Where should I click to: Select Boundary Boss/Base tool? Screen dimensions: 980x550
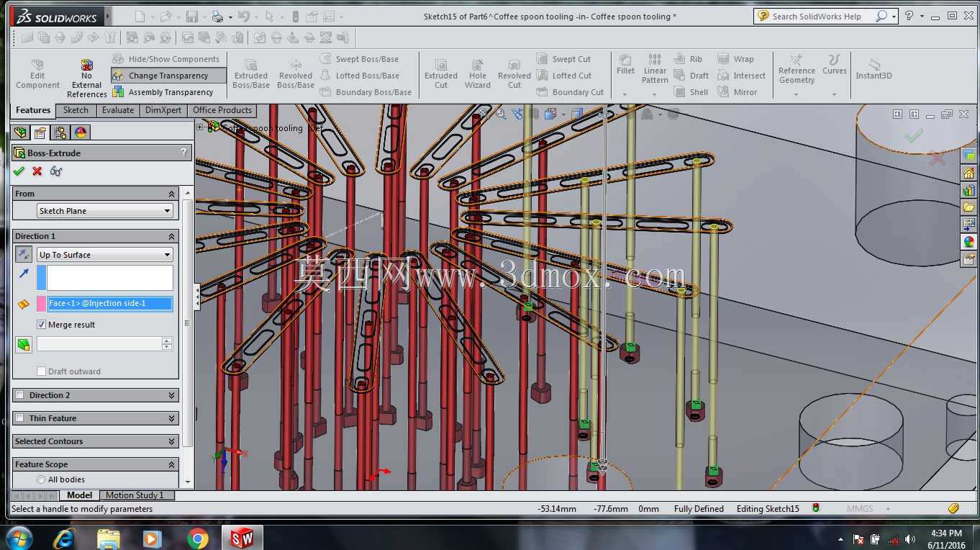(x=366, y=92)
